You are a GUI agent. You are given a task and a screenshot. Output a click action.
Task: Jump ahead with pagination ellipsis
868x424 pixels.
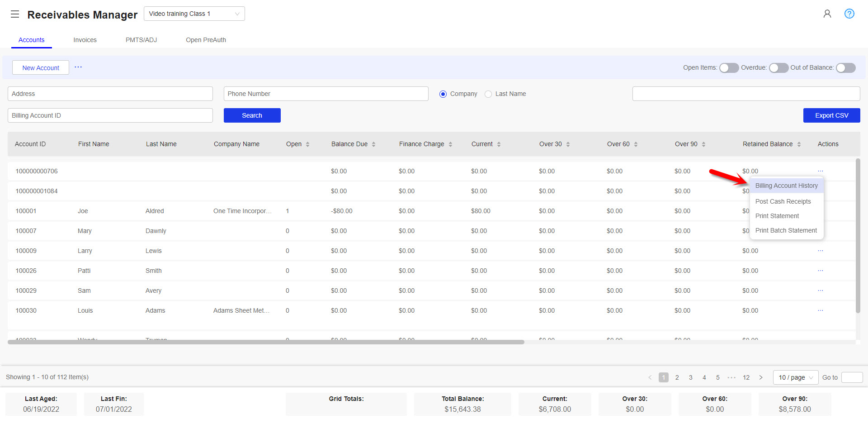[x=731, y=377]
